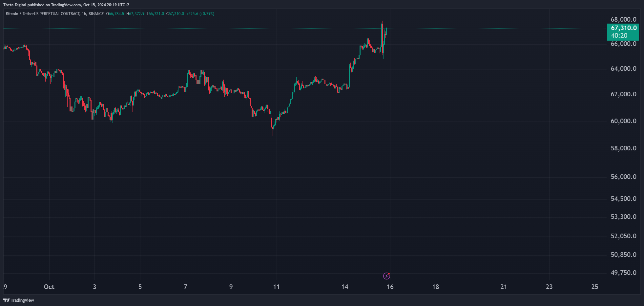Click the current price label 67,310.0

pos(624,28)
